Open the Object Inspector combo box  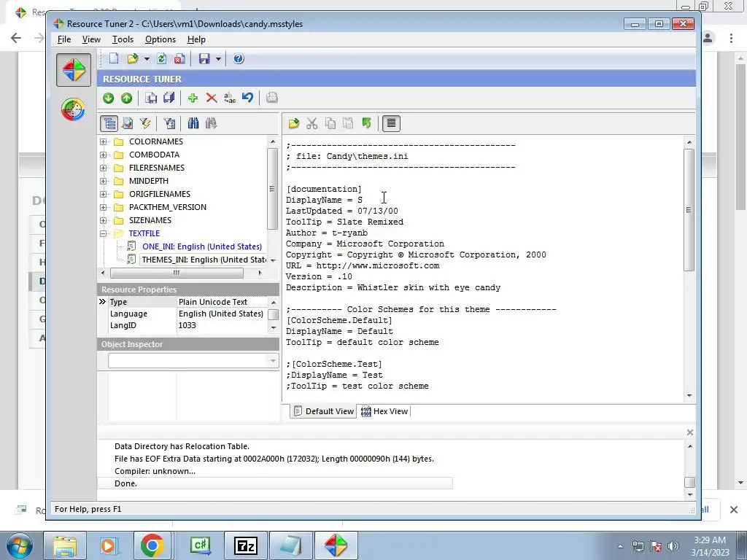click(x=193, y=361)
